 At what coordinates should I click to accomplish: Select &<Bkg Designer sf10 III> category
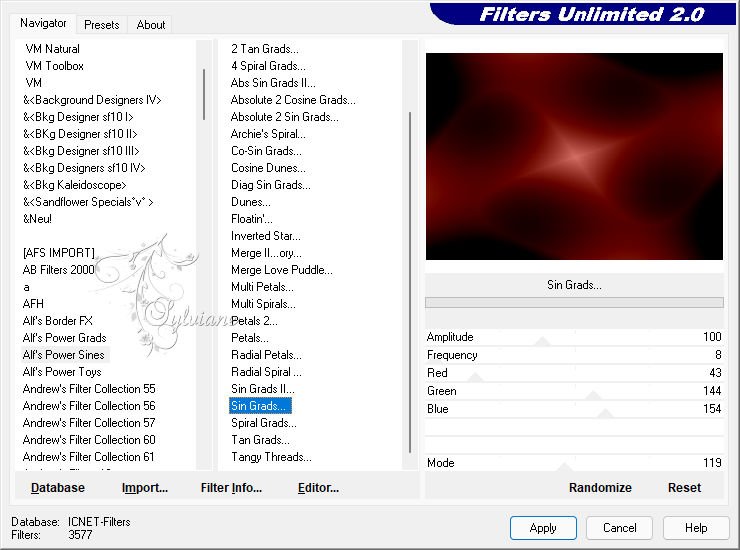81,151
